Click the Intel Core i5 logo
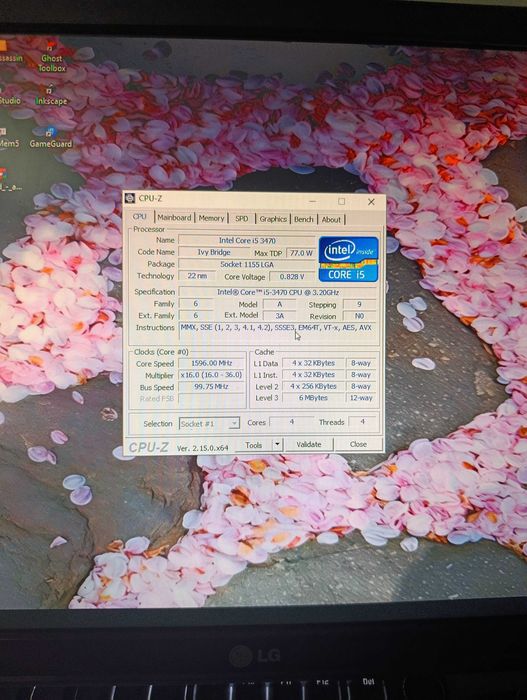Viewport: 527px width, 700px height. pyautogui.click(x=348, y=259)
